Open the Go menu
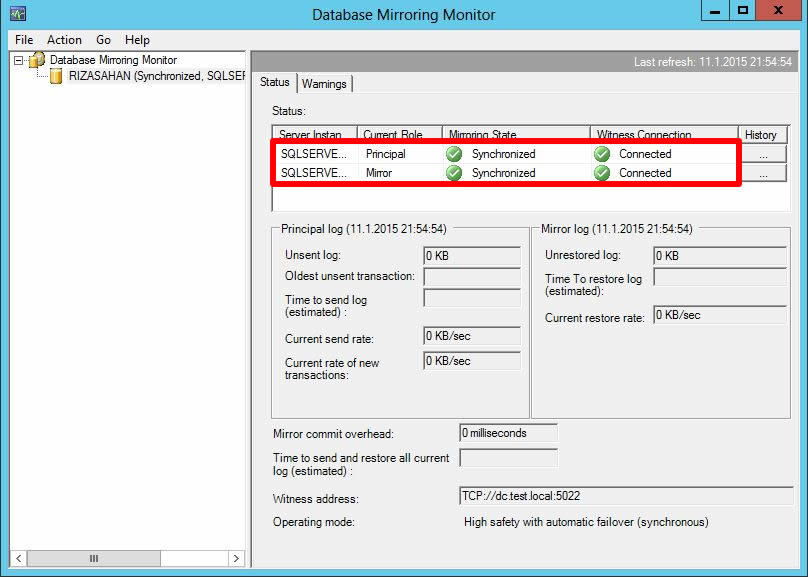 coord(104,40)
